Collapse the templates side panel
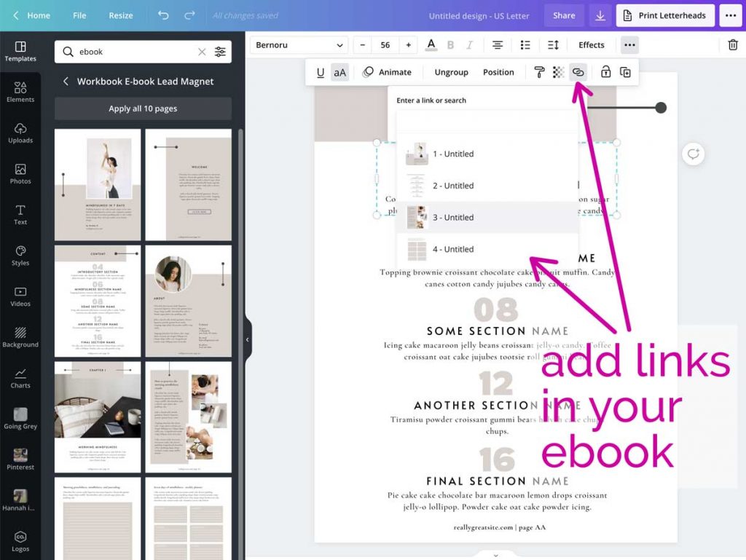The image size is (746, 560). pyautogui.click(x=247, y=339)
